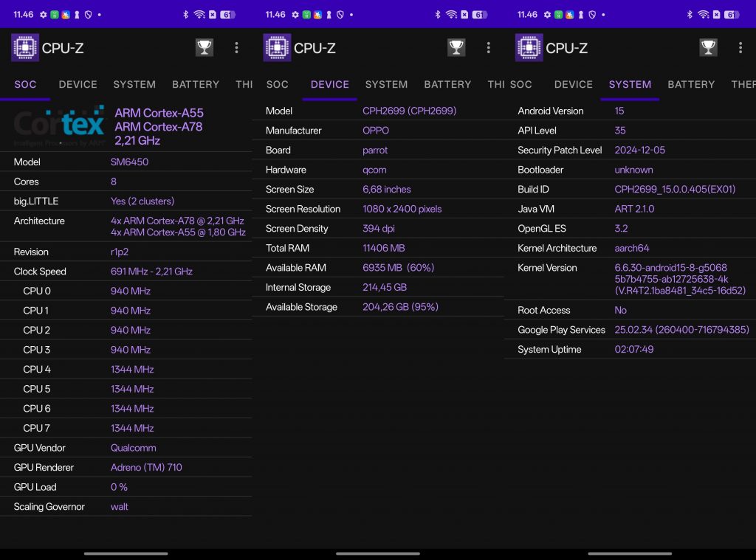Image resolution: width=756 pixels, height=560 pixels.
Task: Tap trophy icon in middle CPU-Z panel
Action: [x=456, y=47]
